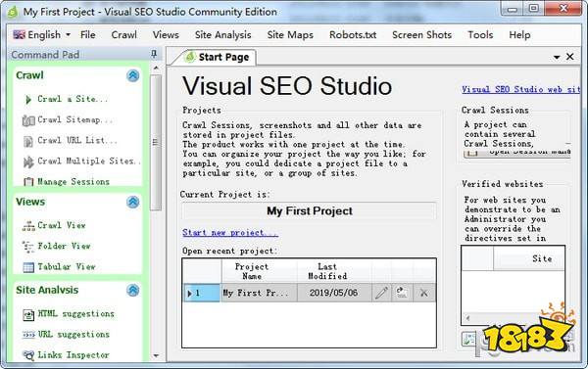This screenshot has width=588, height=369.
Task: Delete project row with X icon
Action: click(424, 293)
